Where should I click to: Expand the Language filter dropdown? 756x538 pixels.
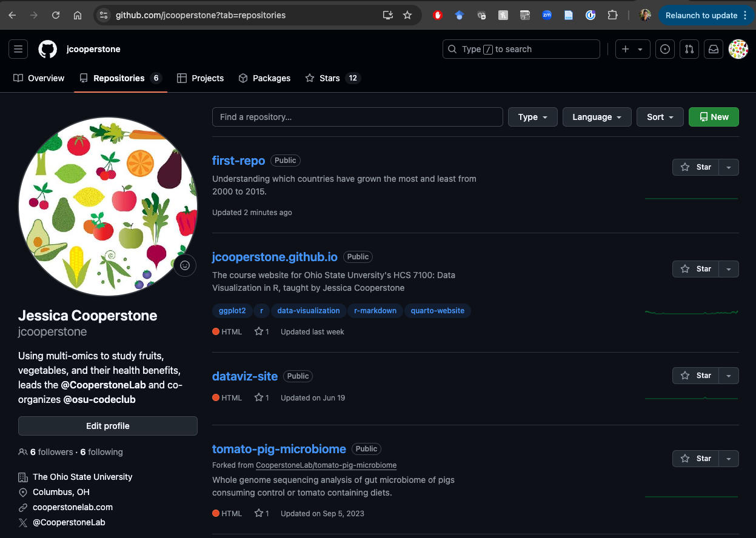[597, 117]
